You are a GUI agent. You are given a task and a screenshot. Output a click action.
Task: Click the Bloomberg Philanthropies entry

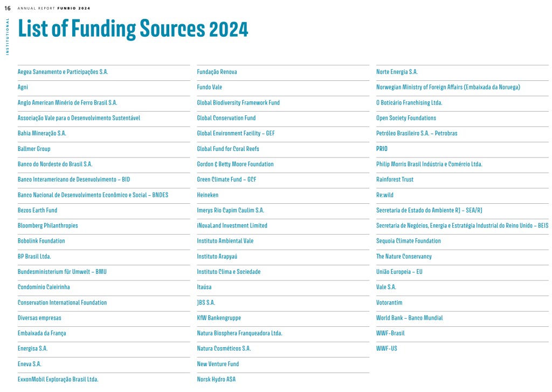point(47,225)
